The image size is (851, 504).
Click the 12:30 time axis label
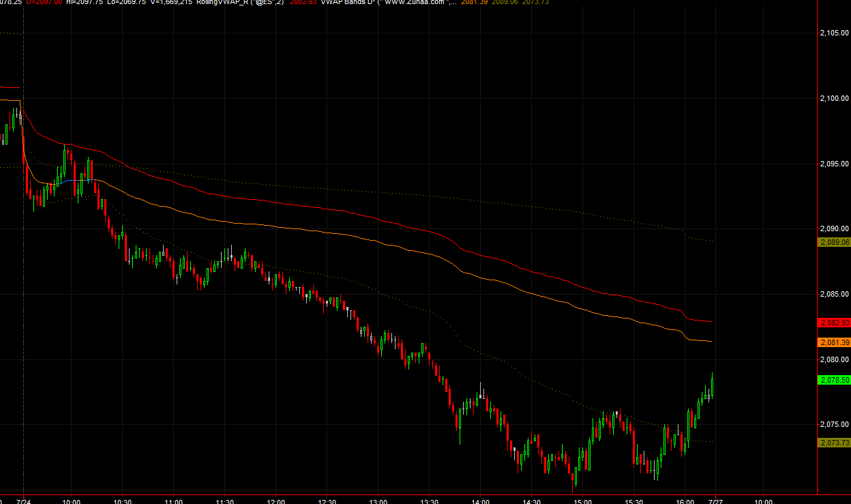pos(327,501)
